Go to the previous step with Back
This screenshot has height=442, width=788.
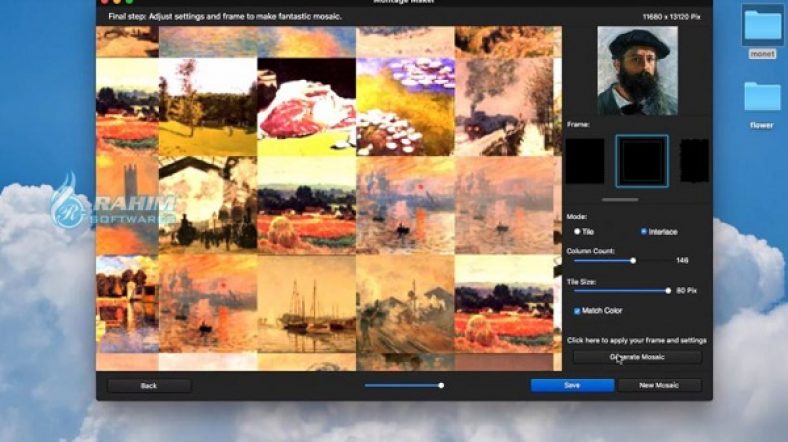pos(149,385)
